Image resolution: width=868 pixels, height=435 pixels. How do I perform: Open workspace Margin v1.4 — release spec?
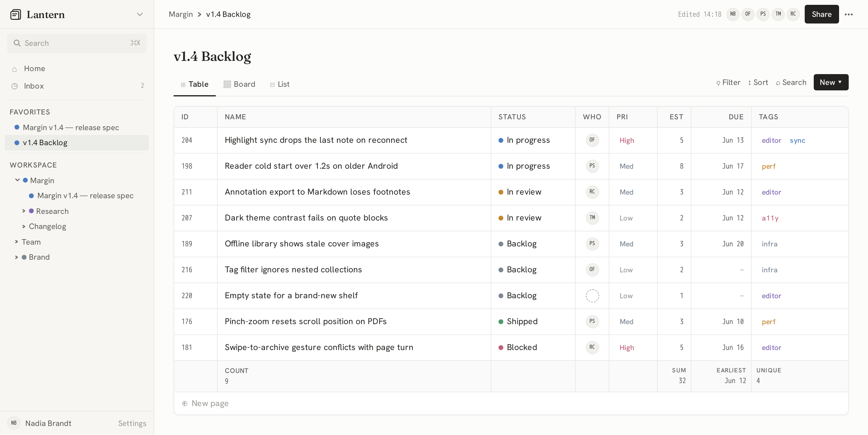(x=85, y=196)
